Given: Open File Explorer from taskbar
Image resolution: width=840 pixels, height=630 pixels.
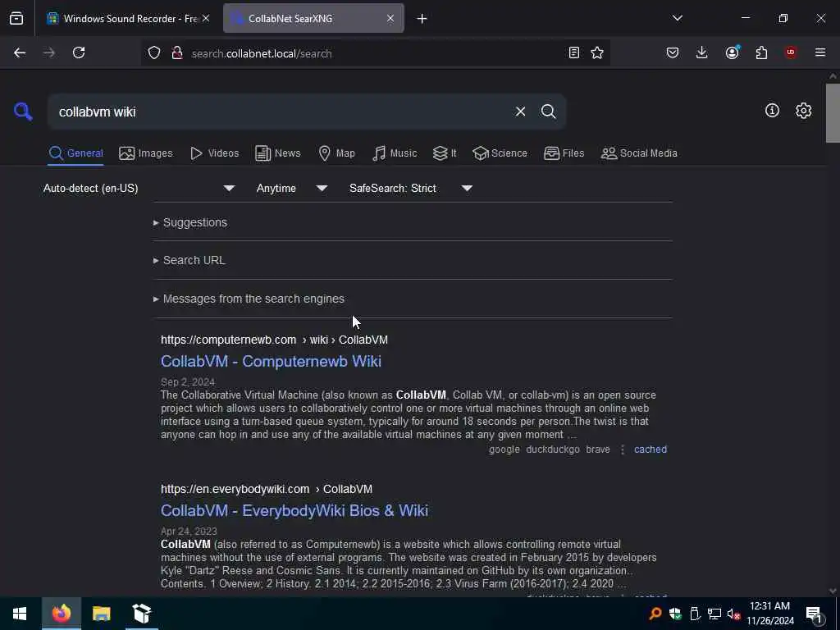Looking at the screenshot, I should [x=101, y=614].
